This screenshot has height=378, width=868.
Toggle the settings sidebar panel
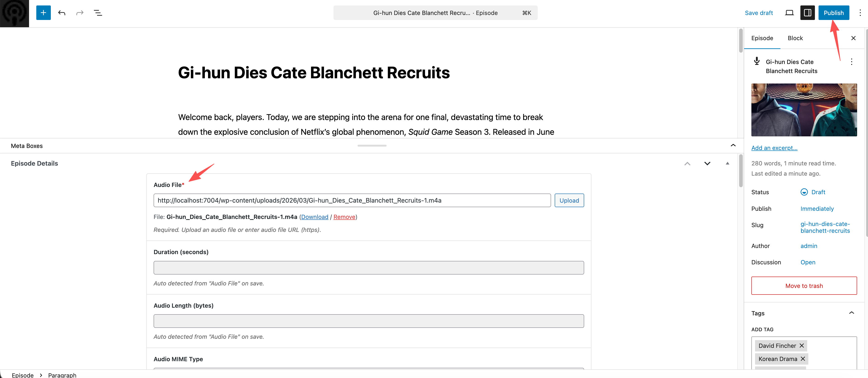807,13
